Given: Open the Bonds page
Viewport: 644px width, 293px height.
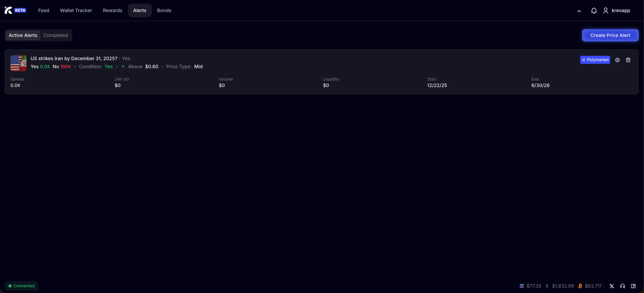Looking at the screenshot, I should (x=164, y=10).
